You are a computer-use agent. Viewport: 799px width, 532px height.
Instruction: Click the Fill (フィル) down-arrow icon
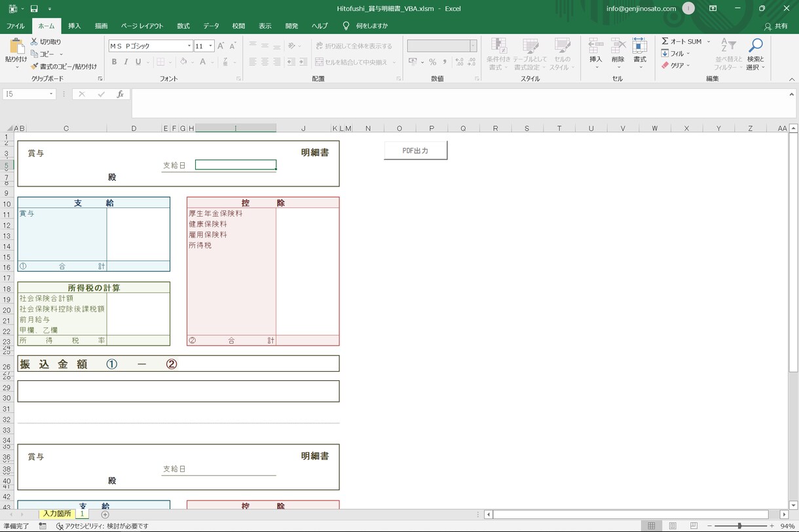[x=665, y=54]
